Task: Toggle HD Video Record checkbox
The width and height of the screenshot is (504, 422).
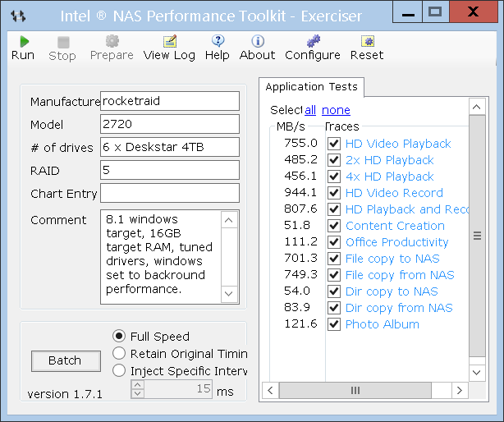Action: [x=334, y=193]
